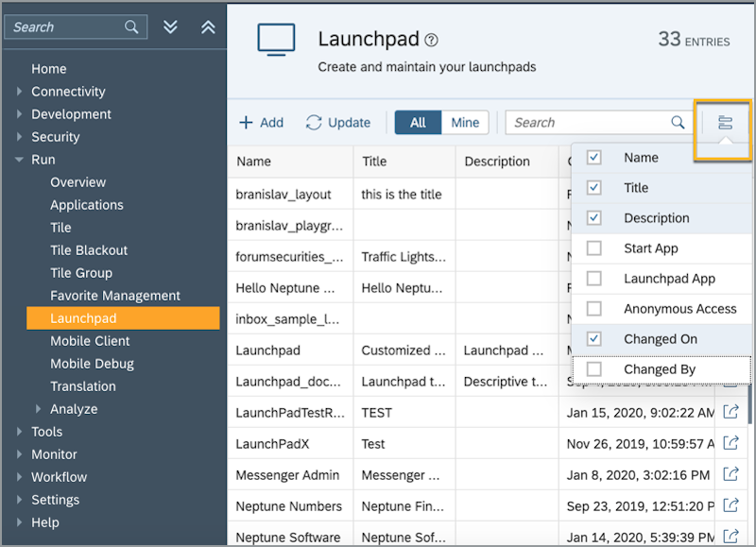Click the Add button
756x547 pixels.
(x=261, y=123)
